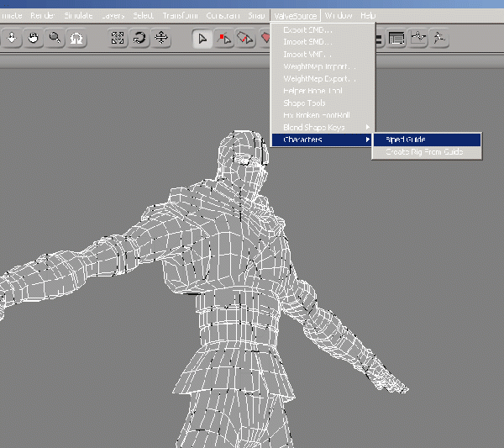The height and width of the screenshot is (448, 504).
Task: Select the edge selection tool with red line
Action: pyautogui.click(x=245, y=39)
